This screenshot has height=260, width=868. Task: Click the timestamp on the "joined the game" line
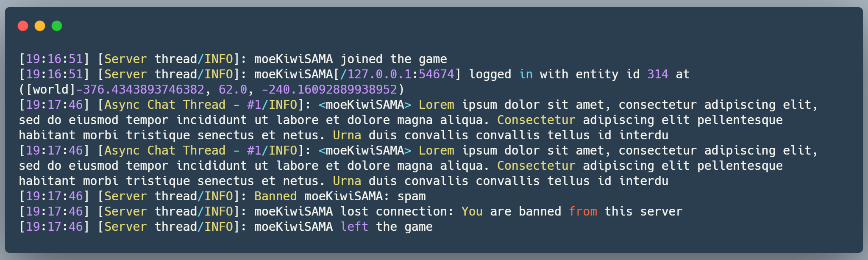(x=54, y=59)
